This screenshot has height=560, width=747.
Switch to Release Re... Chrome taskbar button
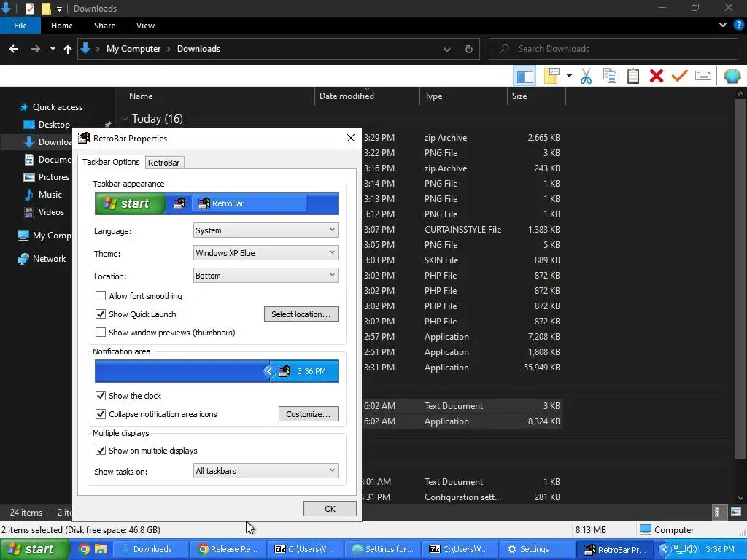pyautogui.click(x=228, y=549)
